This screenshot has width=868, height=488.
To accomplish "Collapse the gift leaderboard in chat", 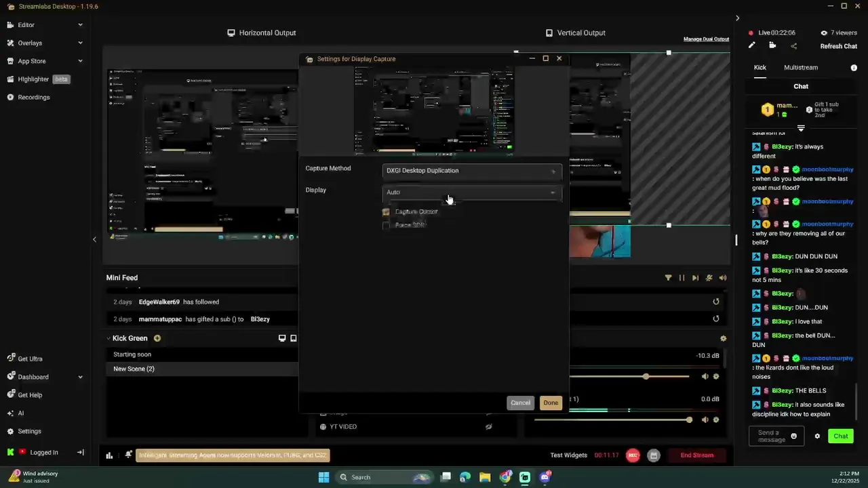I will (x=801, y=128).
